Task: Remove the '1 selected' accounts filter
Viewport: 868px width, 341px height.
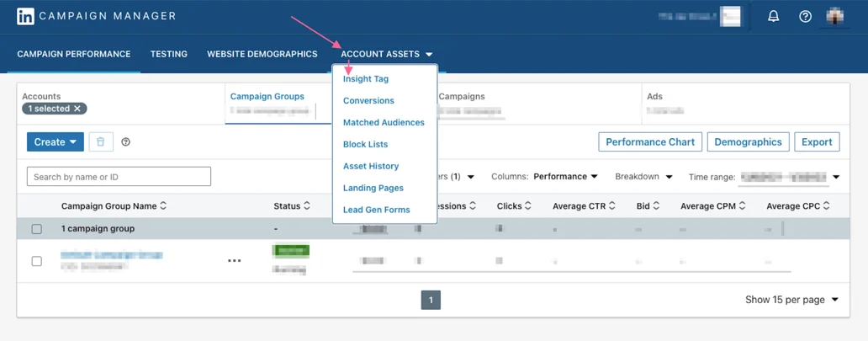Action: [x=77, y=109]
